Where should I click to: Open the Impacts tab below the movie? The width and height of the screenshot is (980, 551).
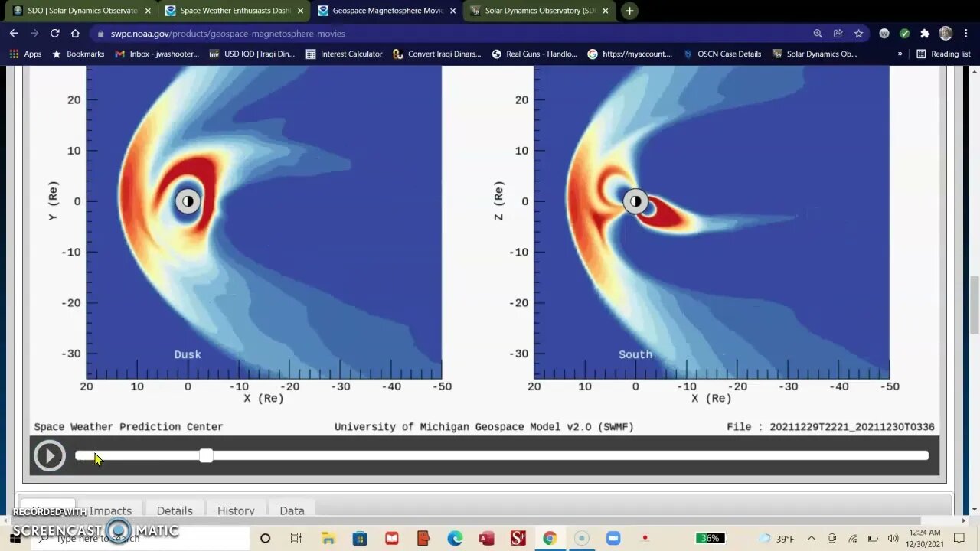click(110, 510)
